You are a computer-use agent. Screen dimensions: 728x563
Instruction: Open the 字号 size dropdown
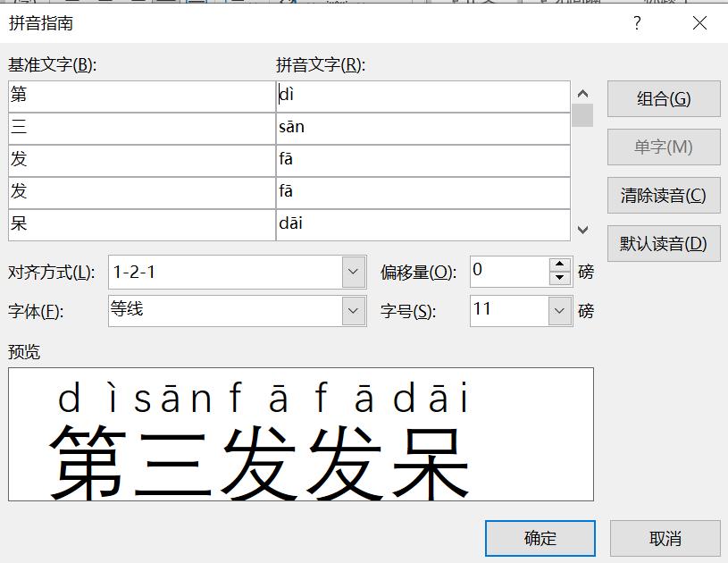pyautogui.click(x=558, y=311)
